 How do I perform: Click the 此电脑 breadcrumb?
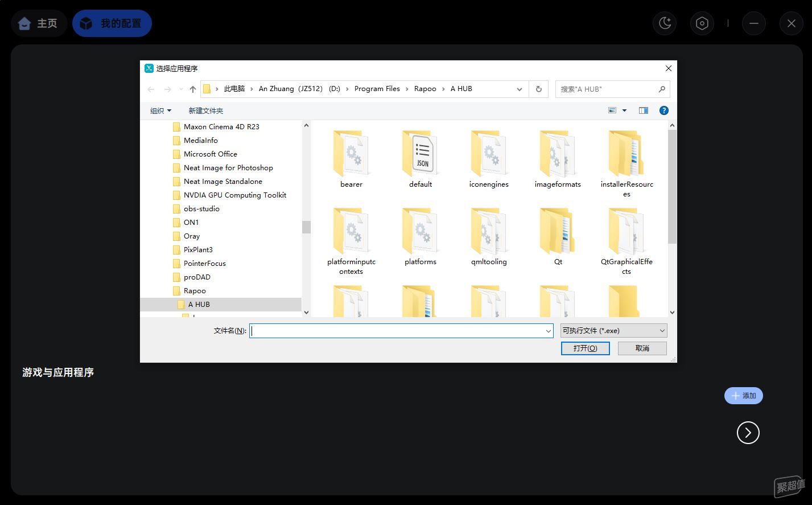click(234, 89)
